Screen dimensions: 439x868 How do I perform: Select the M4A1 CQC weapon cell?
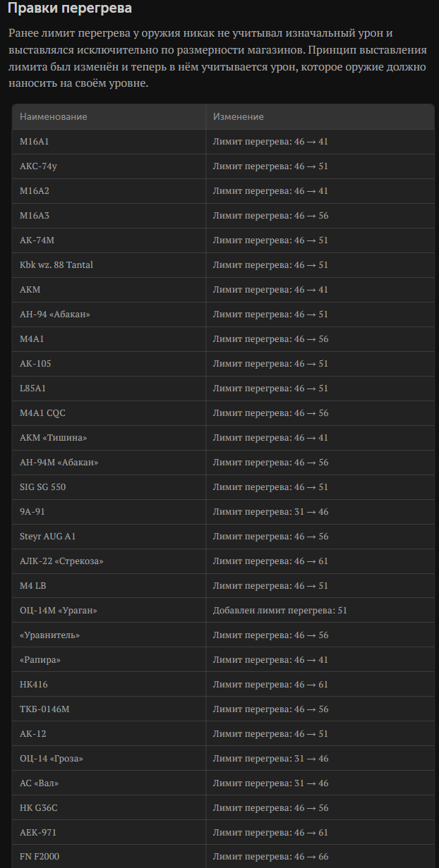pos(42,413)
